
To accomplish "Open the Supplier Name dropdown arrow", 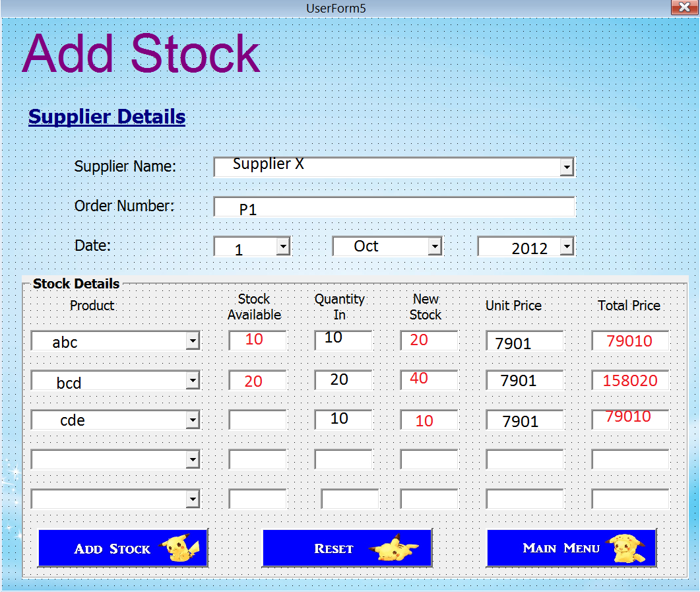I will pyautogui.click(x=567, y=168).
